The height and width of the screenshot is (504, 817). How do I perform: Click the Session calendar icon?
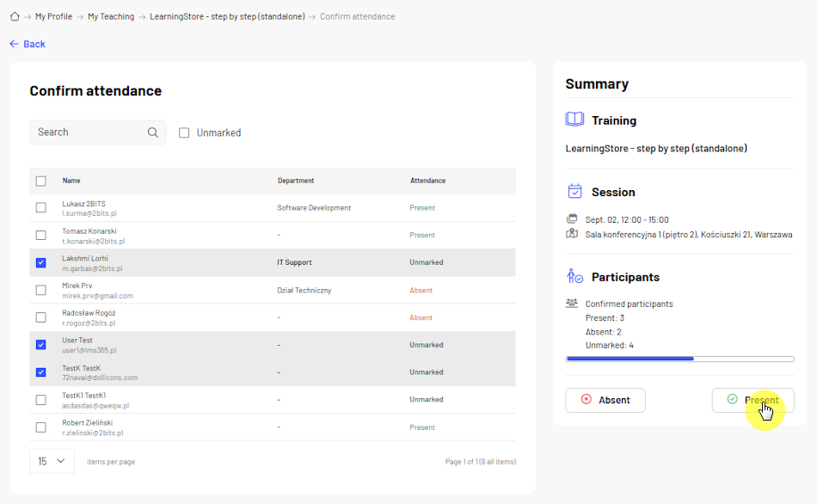(574, 191)
